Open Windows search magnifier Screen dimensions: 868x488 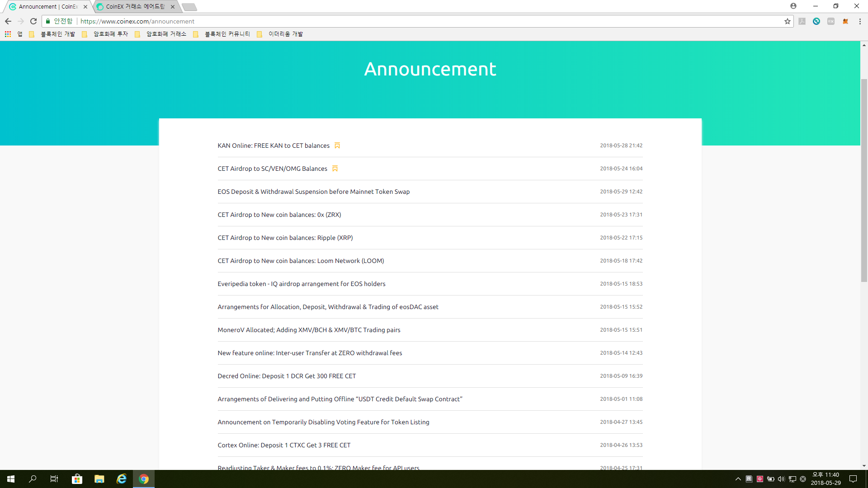(33, 479)
